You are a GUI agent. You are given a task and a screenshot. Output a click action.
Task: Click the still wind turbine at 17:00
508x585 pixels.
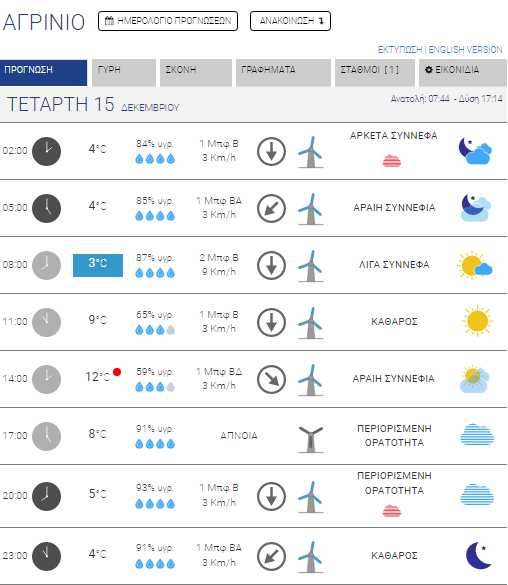pyautogui.click(x=311, y=439)
